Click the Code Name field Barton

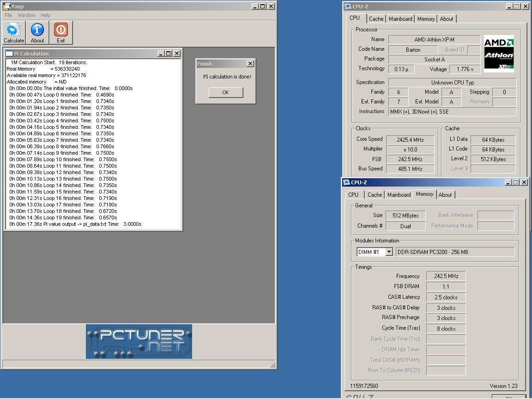click(413, 50)
